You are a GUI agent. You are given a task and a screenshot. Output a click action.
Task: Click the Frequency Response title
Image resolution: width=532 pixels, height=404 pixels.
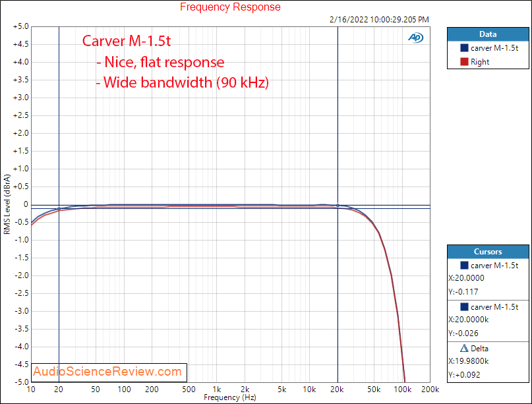point(230,7)
